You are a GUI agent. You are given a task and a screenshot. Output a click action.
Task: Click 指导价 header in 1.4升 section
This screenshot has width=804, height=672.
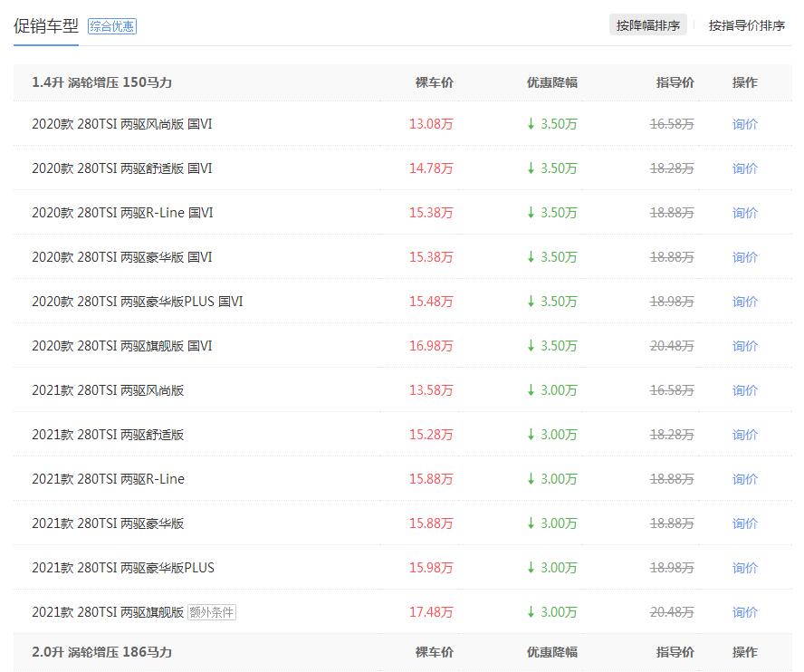[675, 82]
